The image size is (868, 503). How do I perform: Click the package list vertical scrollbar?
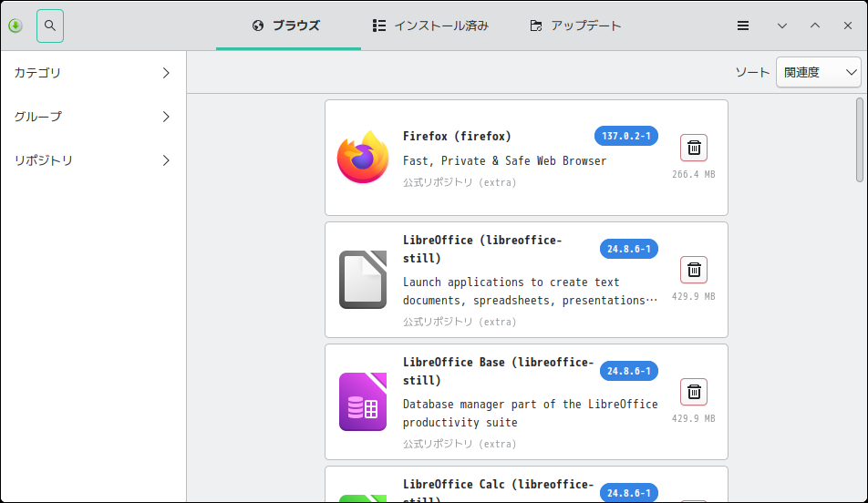pos(859,139)
